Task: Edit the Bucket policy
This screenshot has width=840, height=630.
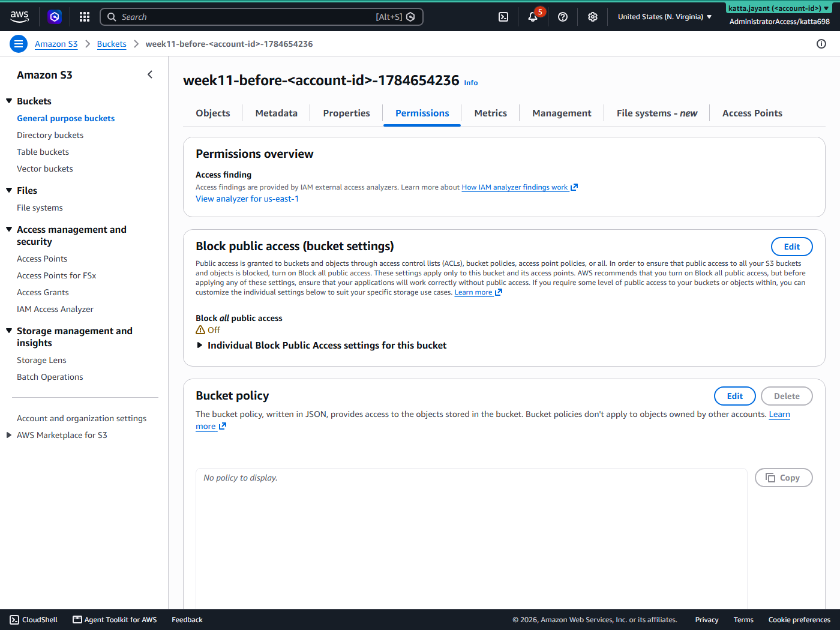Action: pyautogui.click(x=734, y=396)
